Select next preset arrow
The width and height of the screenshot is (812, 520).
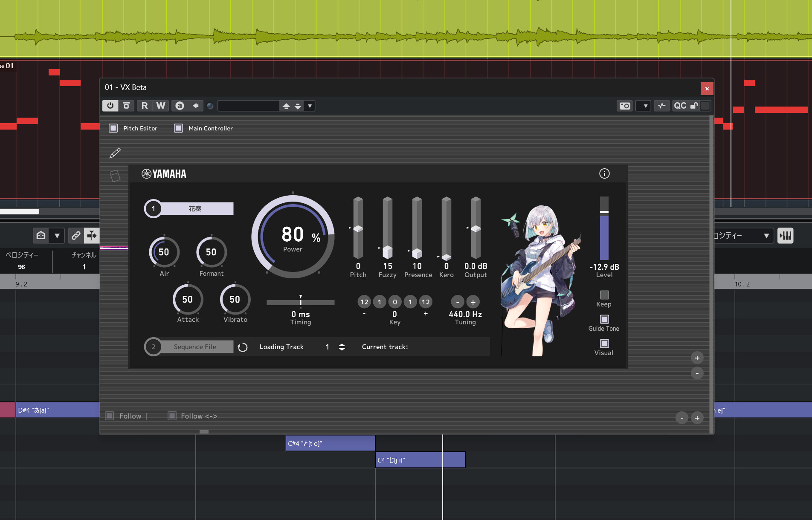[x=298, y=106]
